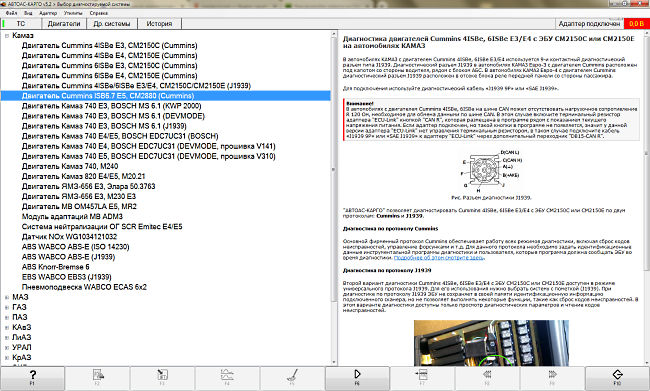Image resolution: width=650 pixels, height=391 pixels.
Task: Open the Адаптер menu
Action: tap(48, 13)
